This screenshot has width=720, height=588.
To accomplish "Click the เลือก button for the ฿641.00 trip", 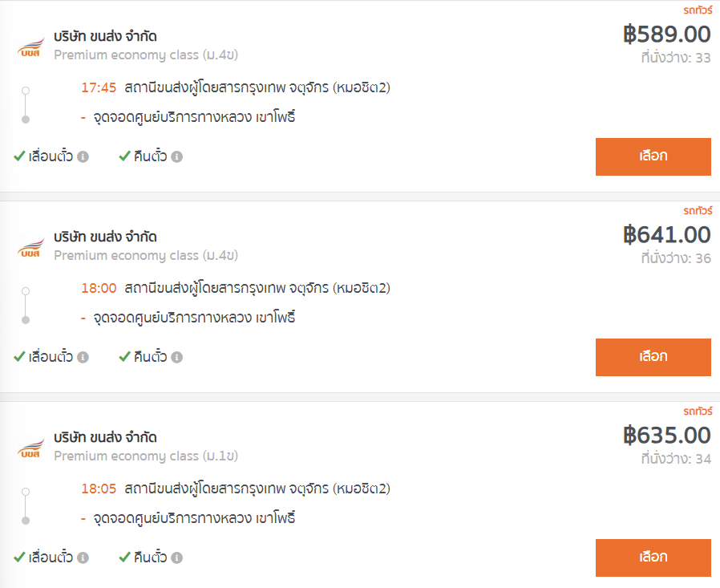I will click(x=653, y=357).
